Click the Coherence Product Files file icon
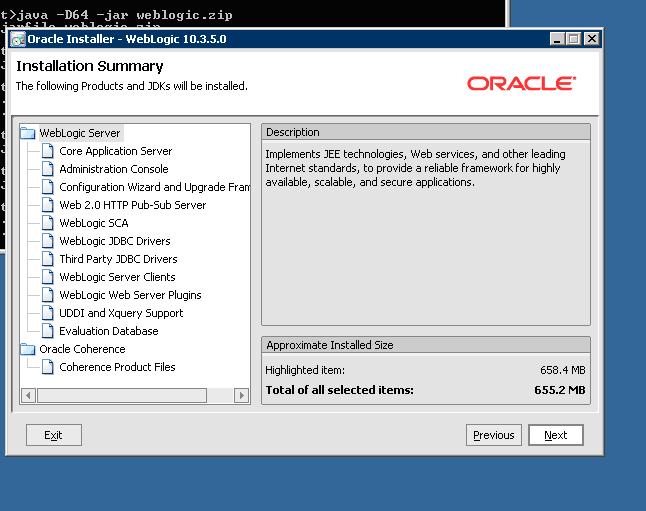 [47, 367]
